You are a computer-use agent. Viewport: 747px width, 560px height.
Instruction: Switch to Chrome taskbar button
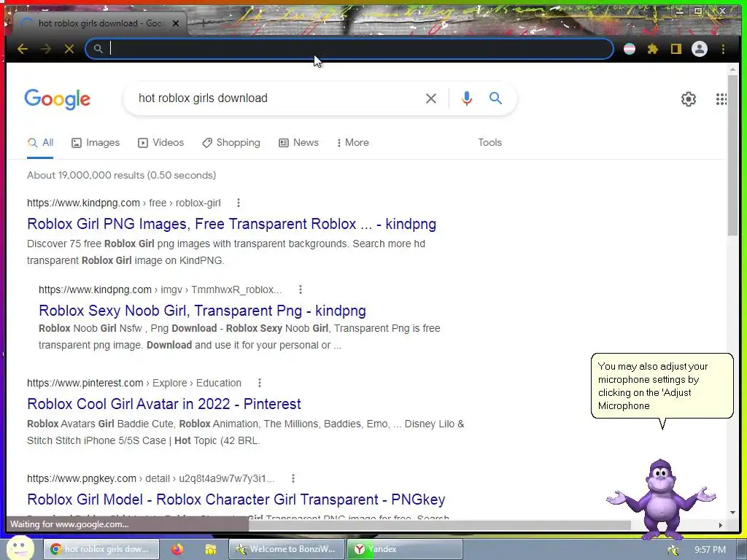[x=101, y=549]
